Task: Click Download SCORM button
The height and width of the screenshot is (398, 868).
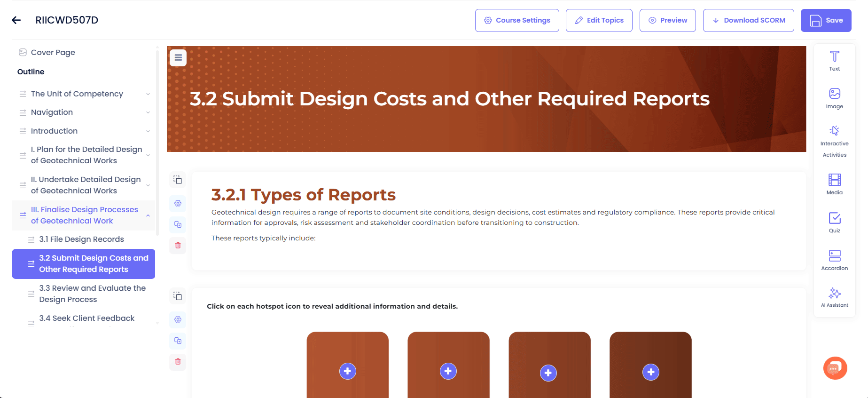Action: (x=748, y=20)
